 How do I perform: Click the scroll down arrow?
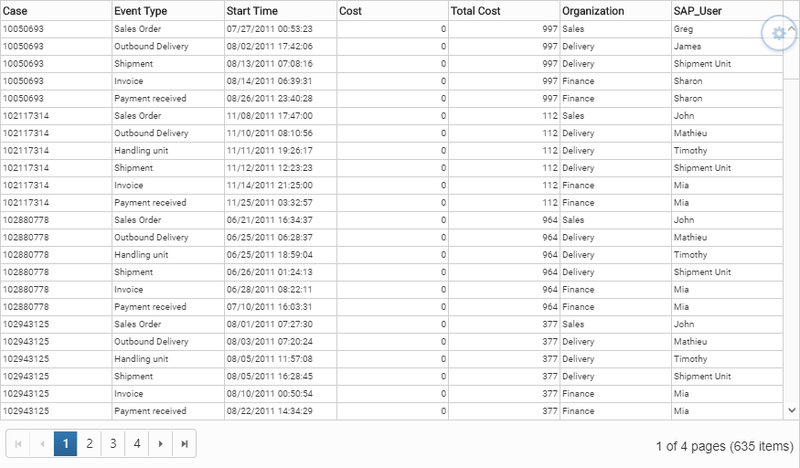(791, 410)
